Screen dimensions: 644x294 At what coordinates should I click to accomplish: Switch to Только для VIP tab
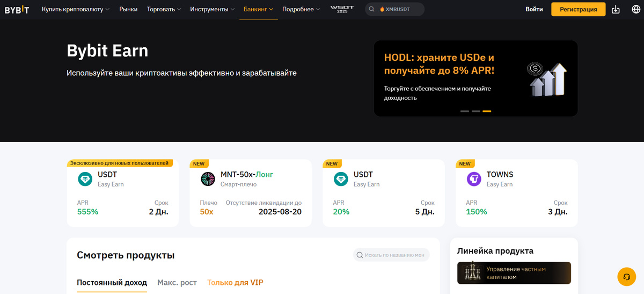[x=235, y=283]
